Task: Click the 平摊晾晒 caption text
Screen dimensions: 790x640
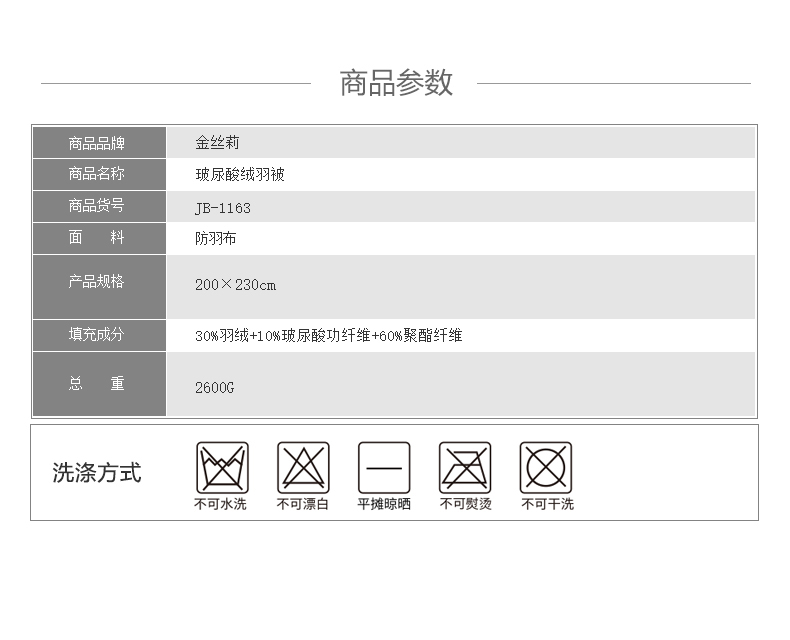Action: click(384, 504)
